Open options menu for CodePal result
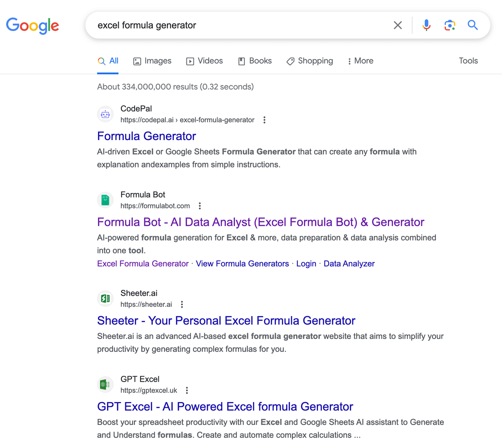502x448 pixels. click(x=264, y=120)
